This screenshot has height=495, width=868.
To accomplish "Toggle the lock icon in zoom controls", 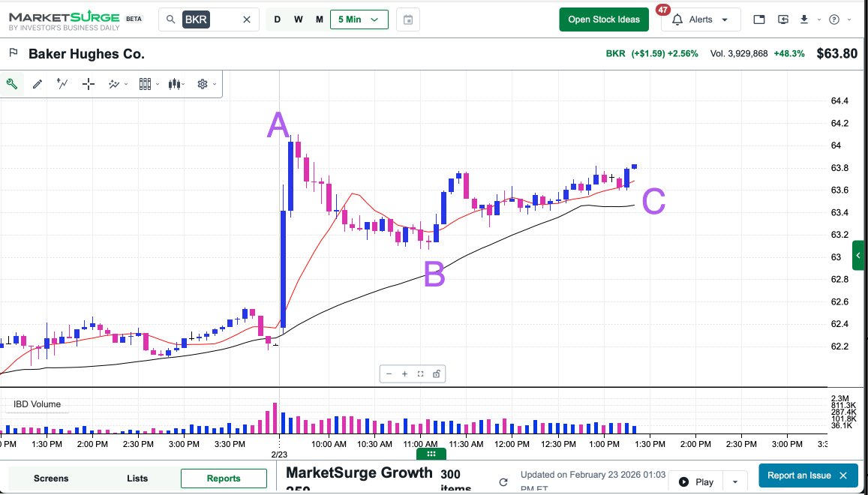I will click(x=436, y=373).
